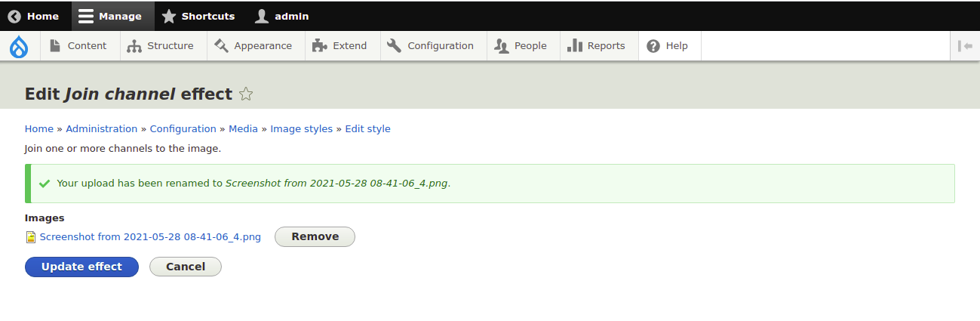Open the admin user menu
The image size is (980, 321).
pos(282,16)
